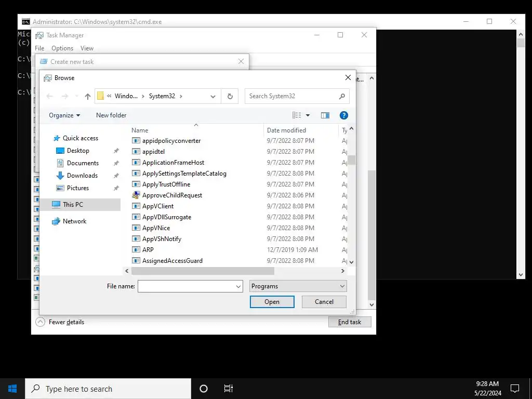The width and height of the screenshot is (532, 399).
Task: Open the Organize dropdown menu
Action: 64,115
